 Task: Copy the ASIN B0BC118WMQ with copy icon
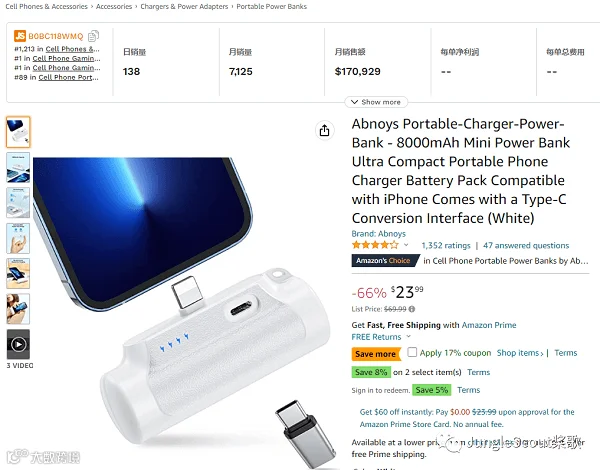93,36
